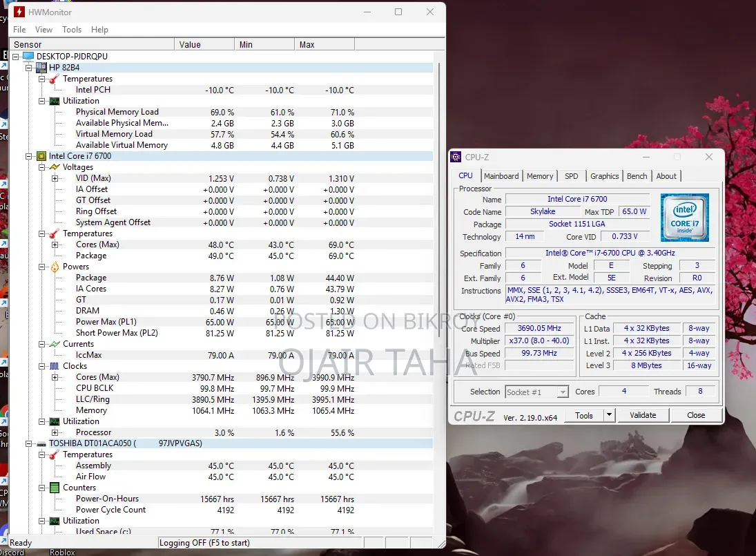Viewport: 756px width, 556px height.
Task: Click the Sensor column header
Action: (x=92, y=44)
